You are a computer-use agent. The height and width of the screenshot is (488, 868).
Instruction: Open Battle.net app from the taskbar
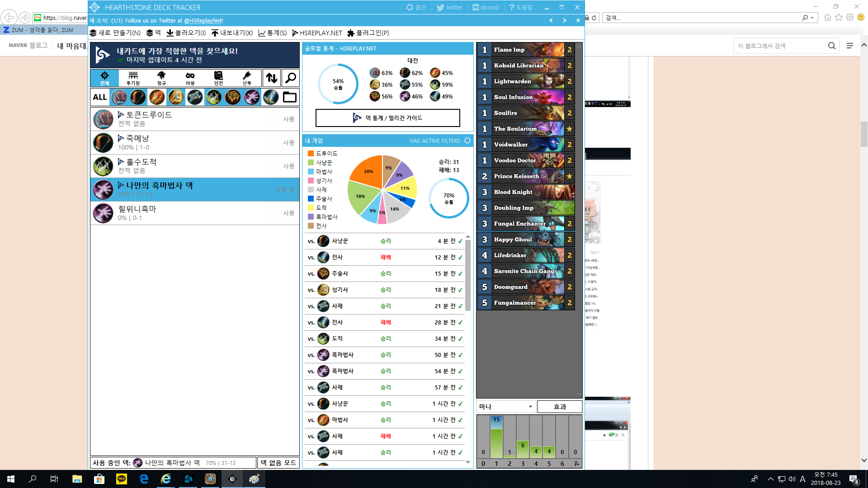pyautogui.click(x=188, y=479)
